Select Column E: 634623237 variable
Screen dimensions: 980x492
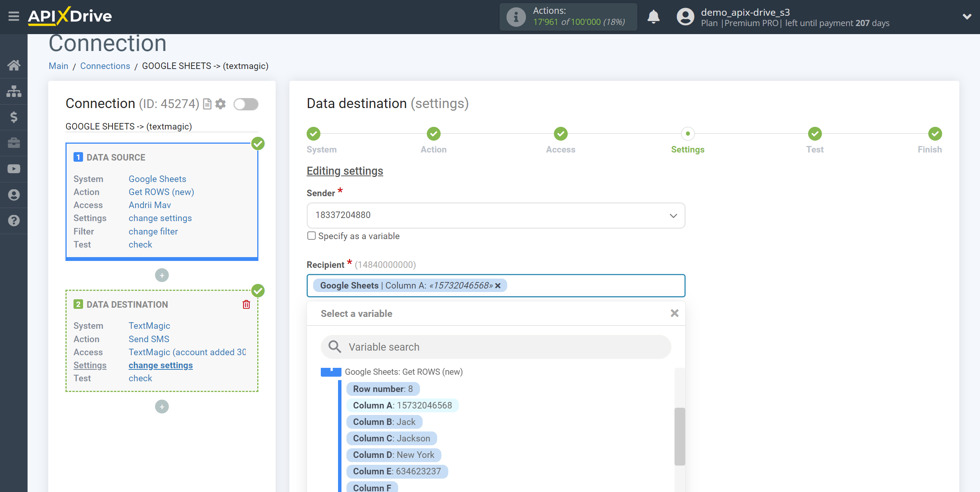[397, 471]
